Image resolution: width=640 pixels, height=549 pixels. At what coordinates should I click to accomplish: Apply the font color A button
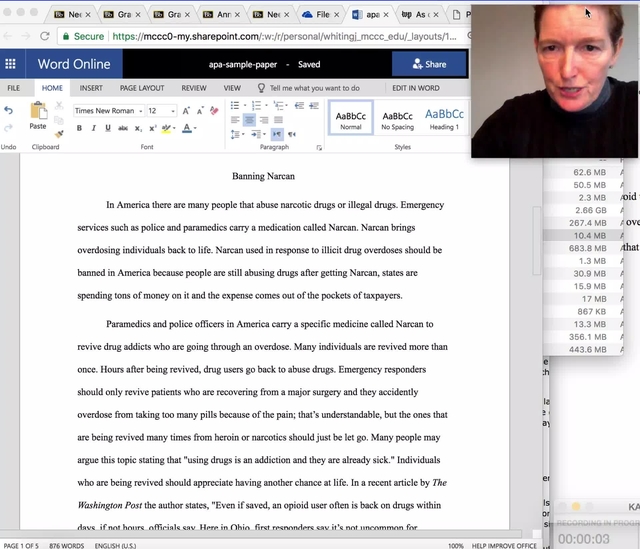coord(187,128)
